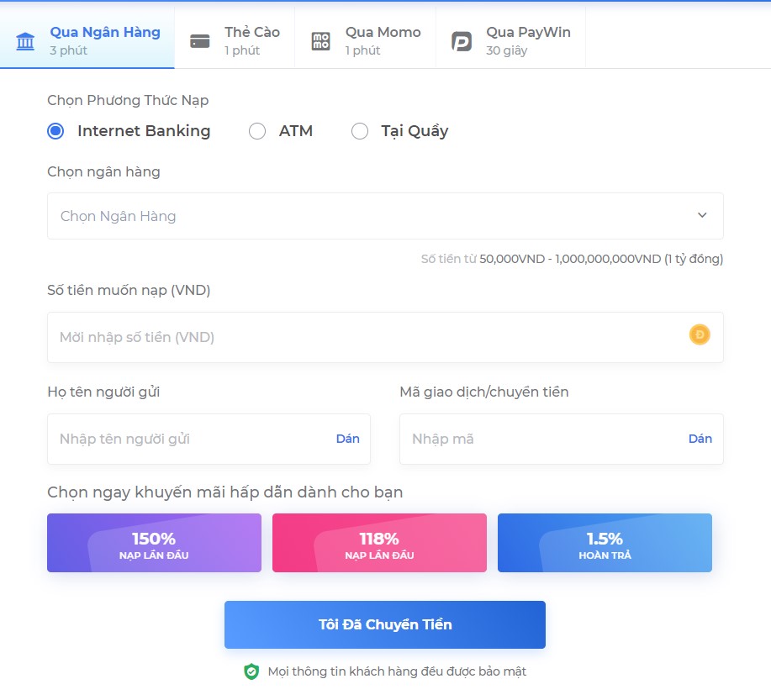This screenshot has width=771, height=700.
Task: Click the Họ tên người gửi label
Action: tap(103, 392)
